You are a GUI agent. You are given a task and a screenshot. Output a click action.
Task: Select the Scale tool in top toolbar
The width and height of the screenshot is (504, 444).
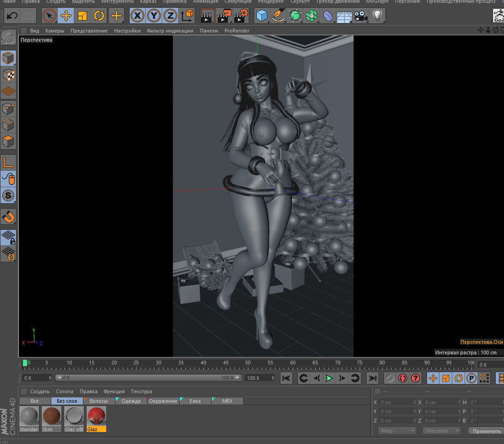point(82,16)
